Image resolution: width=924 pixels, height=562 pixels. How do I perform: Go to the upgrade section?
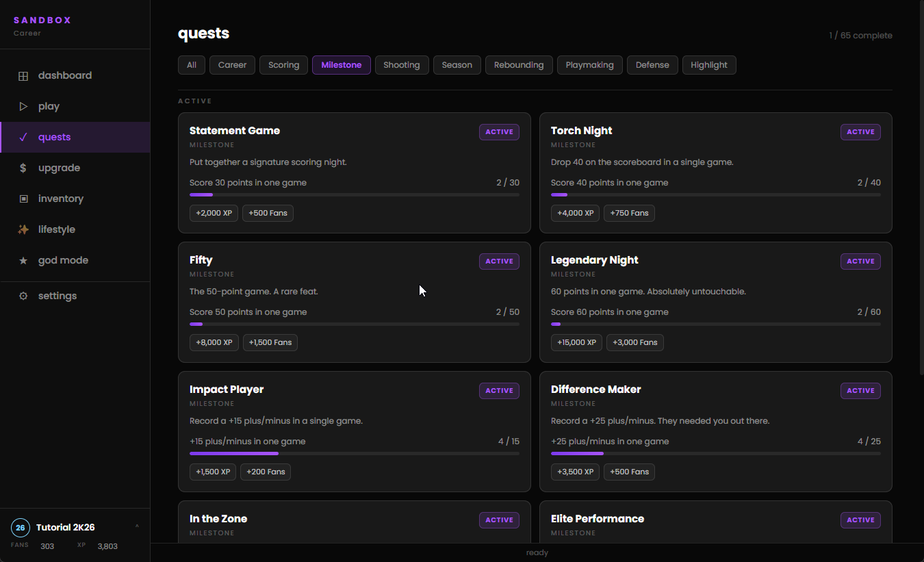click(x=75, y=168)
